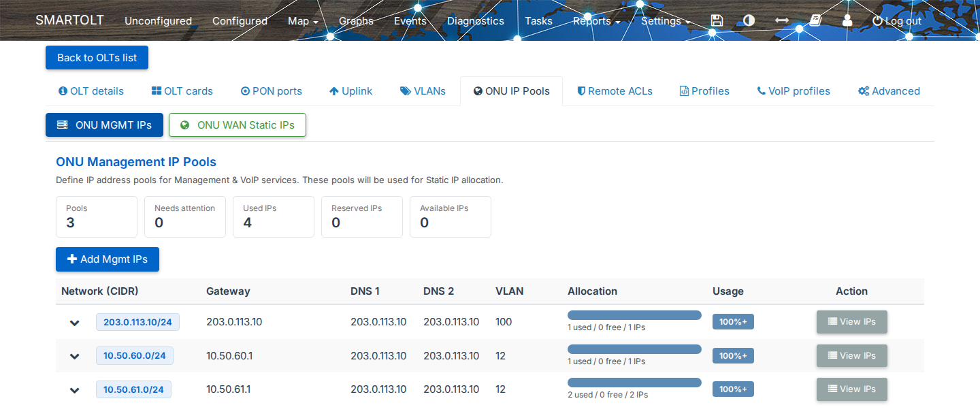The width and height of the screenshot is (980, 420).
Task: Click the 100%+ usage badge of 10.50.61.0/24 row
Action: pos(733,389)
